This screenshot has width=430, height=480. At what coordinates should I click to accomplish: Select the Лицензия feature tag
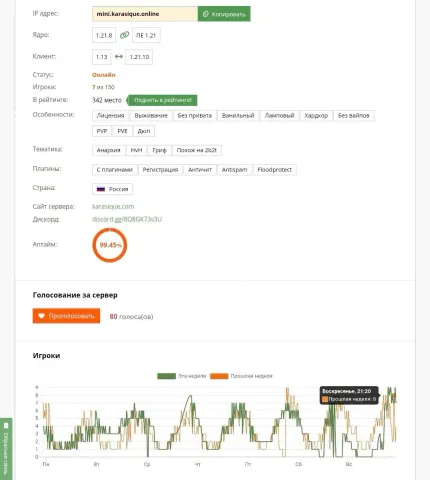click(110, 116)
